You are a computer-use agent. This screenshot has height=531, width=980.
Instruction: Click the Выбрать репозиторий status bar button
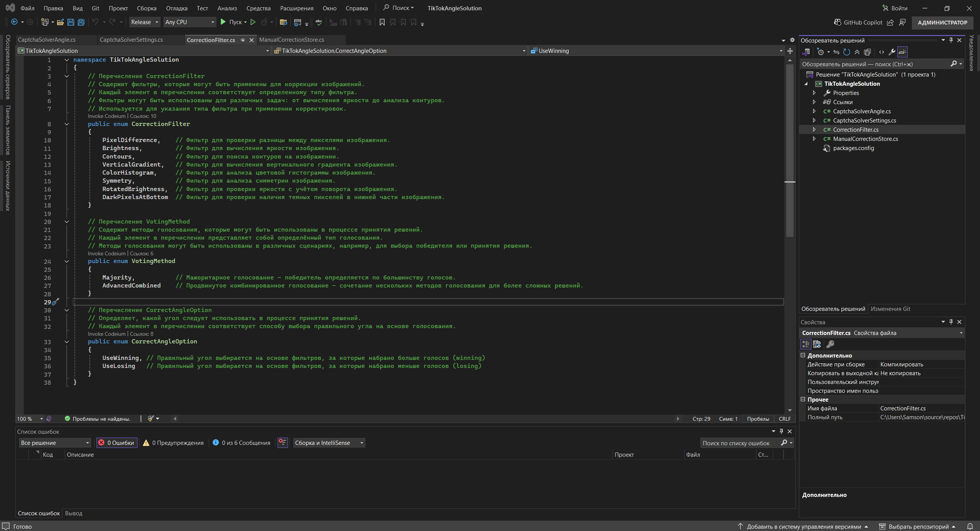tap(918, 526)
